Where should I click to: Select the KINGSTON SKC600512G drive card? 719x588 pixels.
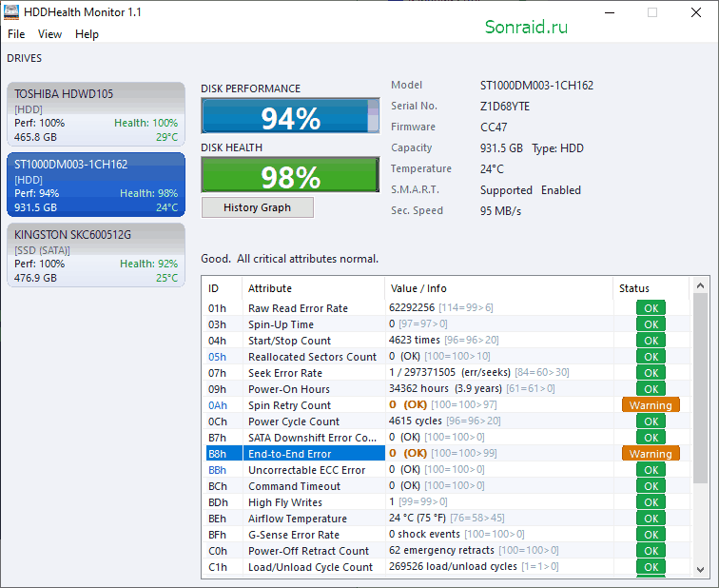point(96,255)
